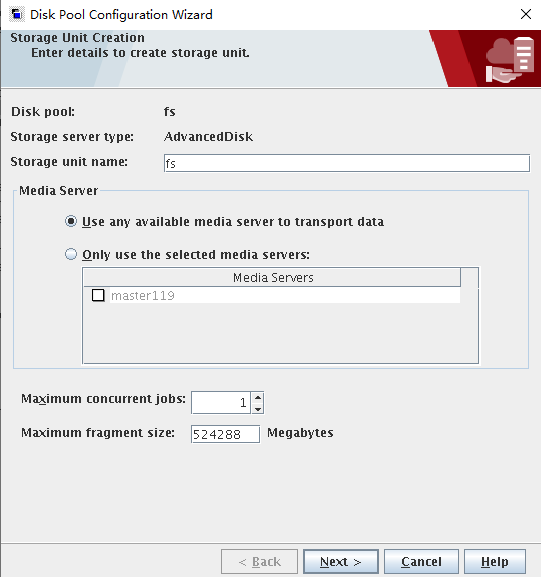Click the wizard window title icon
Image resolution: width=541 pixels, height=577 pixels.
pos(16,14)
